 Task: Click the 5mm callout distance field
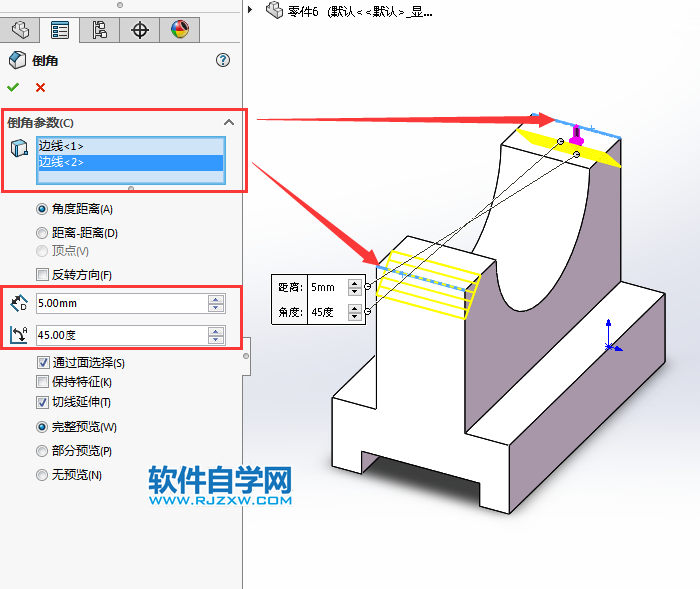click(x=328, y=287)
